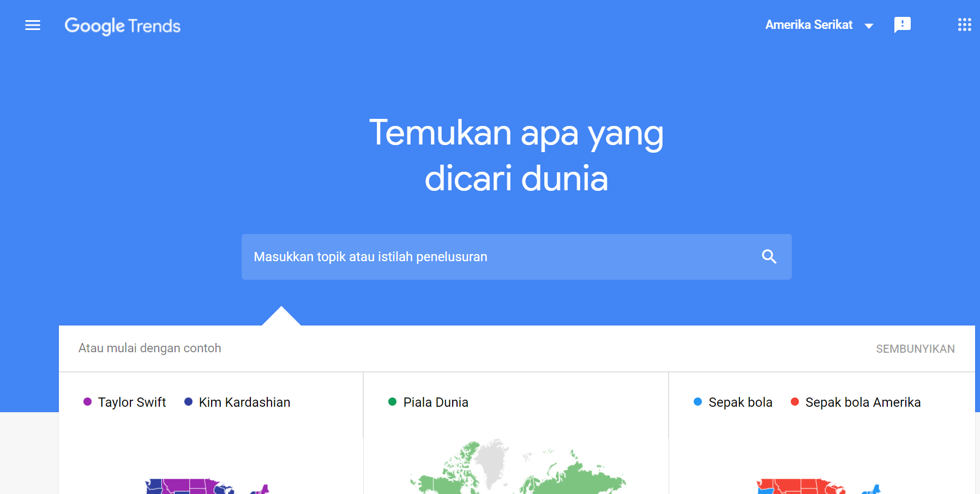This screenshot has height=494, width=980.
Task: Hide examples with SEMBUNYIKAN
Action: point(915,349)
